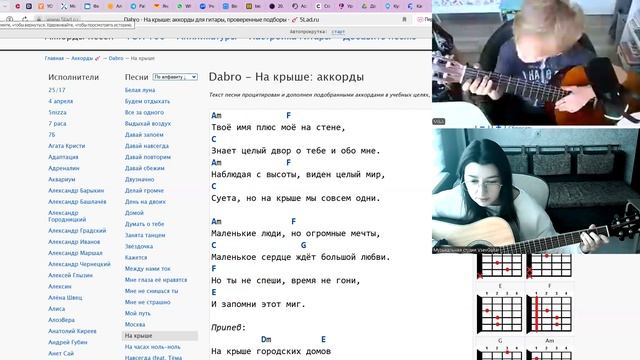
Task: Click the top video of guitar player
Action: [536, 62]
